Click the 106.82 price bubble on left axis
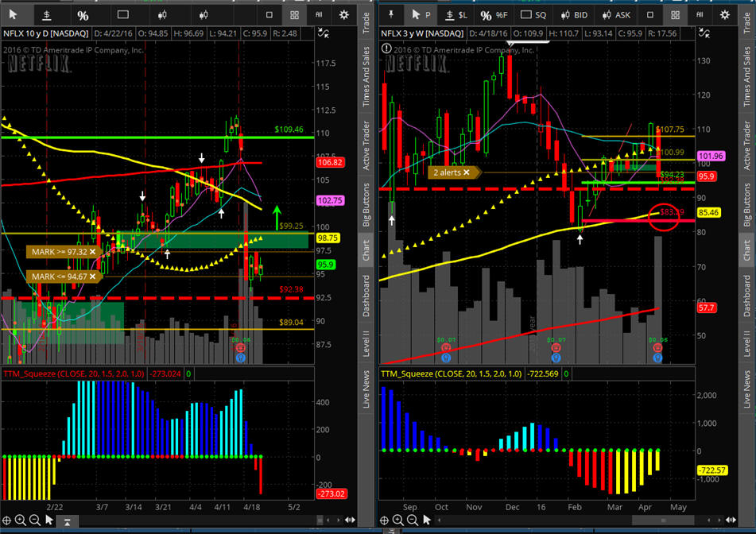 (x=330, y=162)
